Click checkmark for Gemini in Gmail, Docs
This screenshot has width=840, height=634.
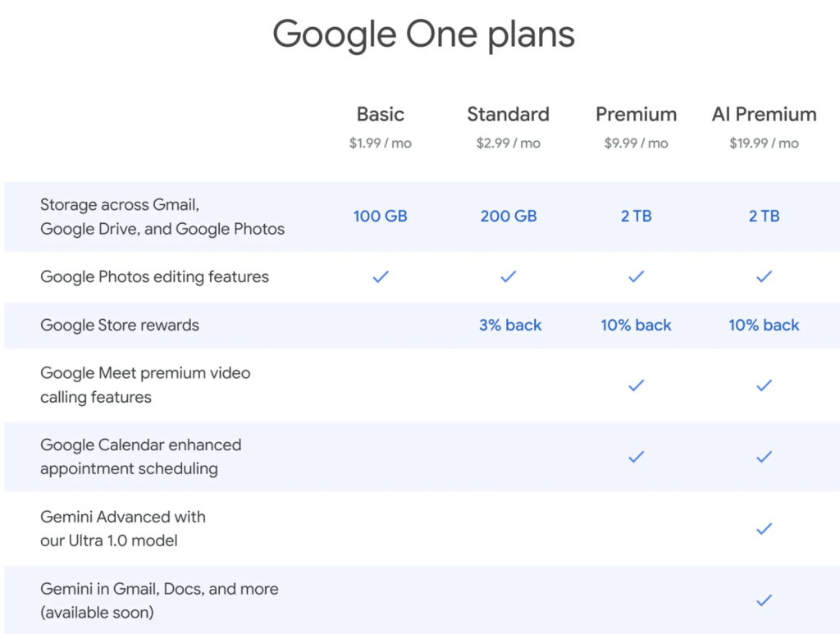coord(764,600)
